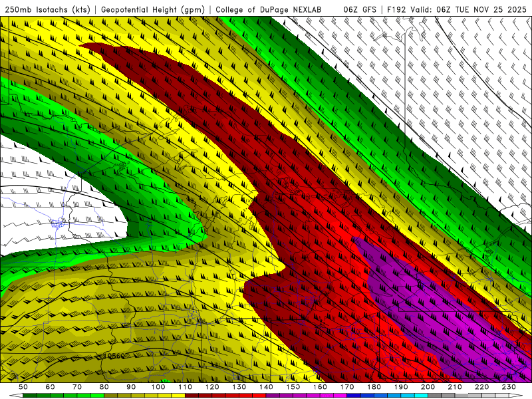This screenshot has width=532, height=399.
Task: Click the 'Valid: 06Z TUE NOV 25 2025' text
Action: (x=469, y=9)
